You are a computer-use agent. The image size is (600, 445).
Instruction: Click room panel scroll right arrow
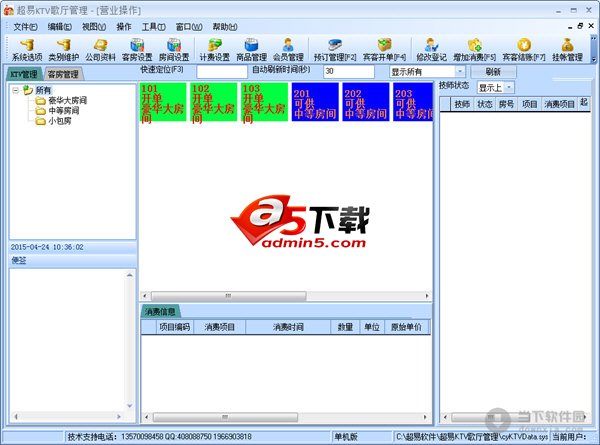427,296
